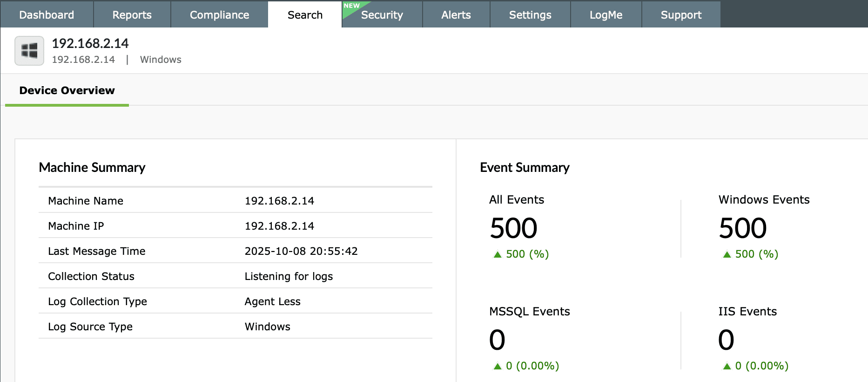Click the Windows label under device title
Viewport: 868px width, 382px height.
click(x=161, y=60)
